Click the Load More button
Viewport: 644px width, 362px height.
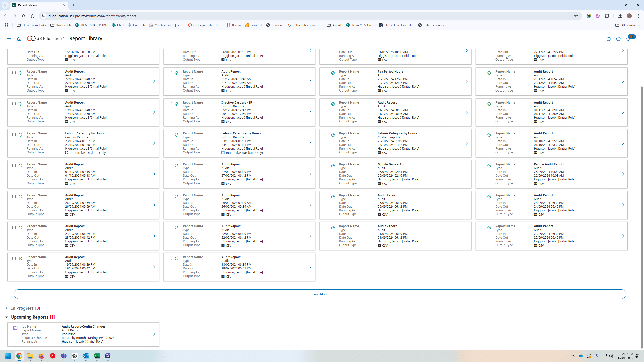click(x=320, y=294)
